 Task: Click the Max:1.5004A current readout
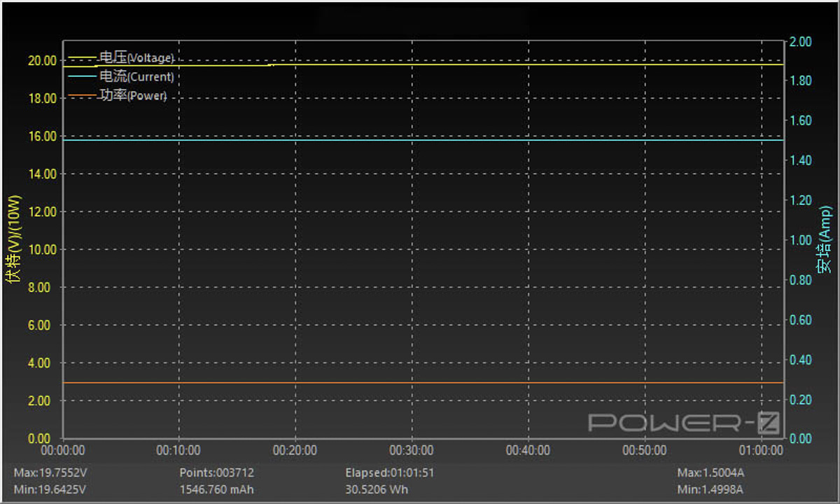pos(710,473)
